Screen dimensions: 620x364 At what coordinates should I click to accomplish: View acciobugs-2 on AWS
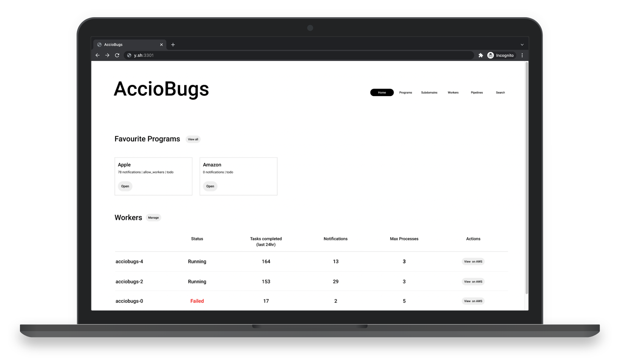click(473, 282)
